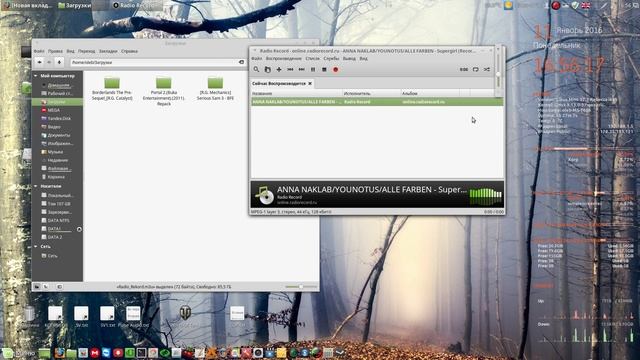
Task: Stop playback with the square stop button
Action: [324, 69]
